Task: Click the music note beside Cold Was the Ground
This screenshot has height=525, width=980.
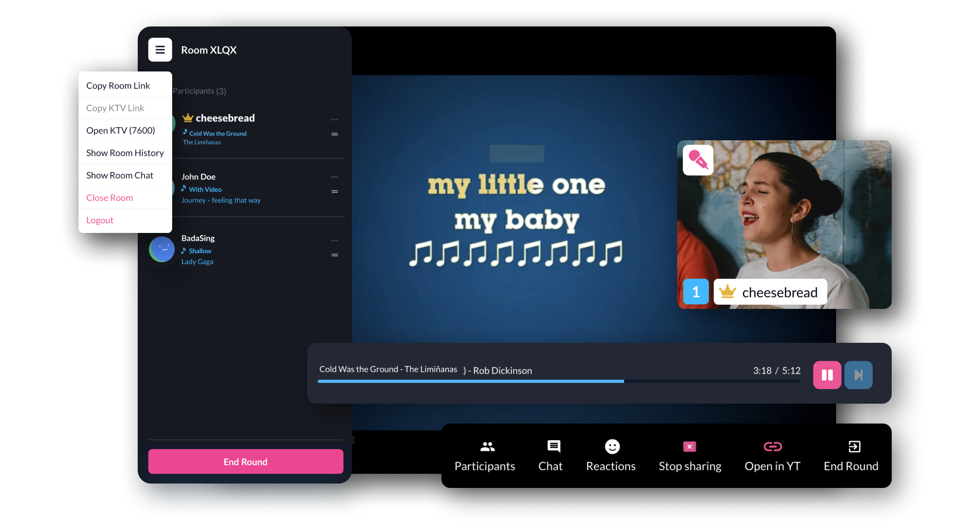Action: click(185, 132)
